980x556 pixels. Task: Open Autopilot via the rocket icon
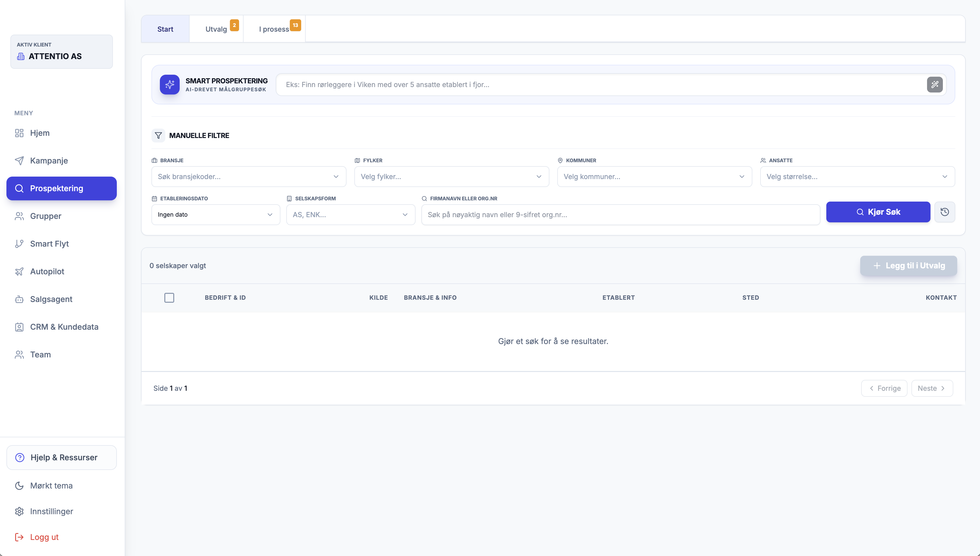(x=20, y=272)
